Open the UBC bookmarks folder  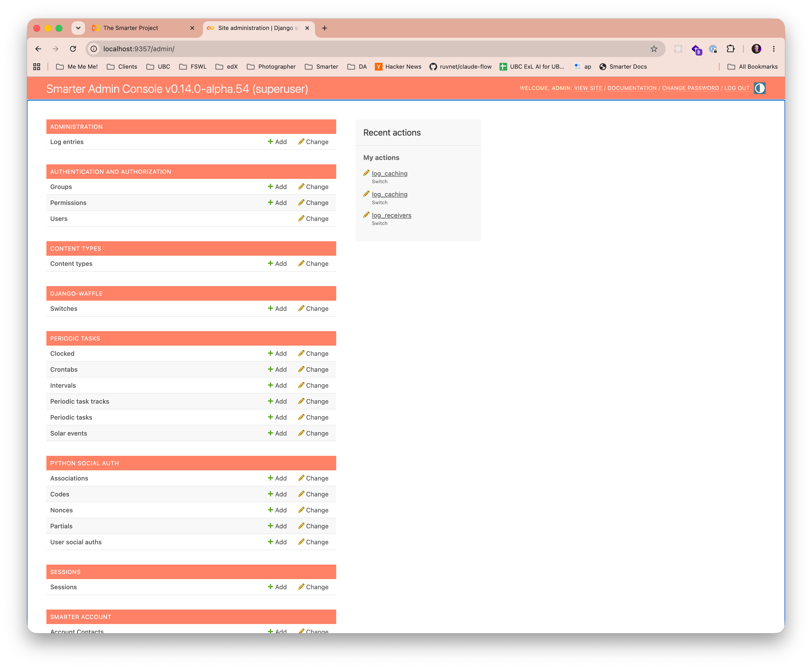pos(158,67)
